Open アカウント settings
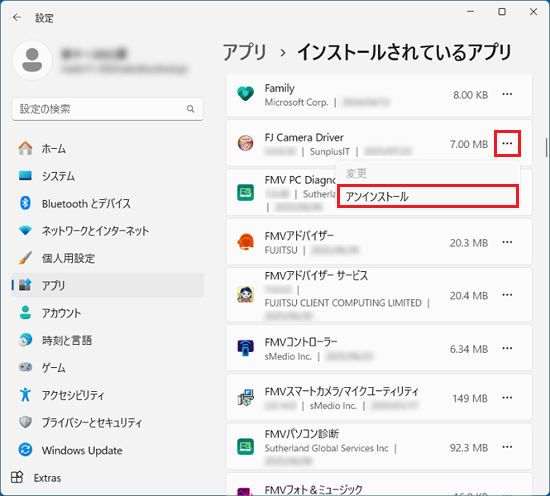This screenshot has height=496, width=550. 107,313
